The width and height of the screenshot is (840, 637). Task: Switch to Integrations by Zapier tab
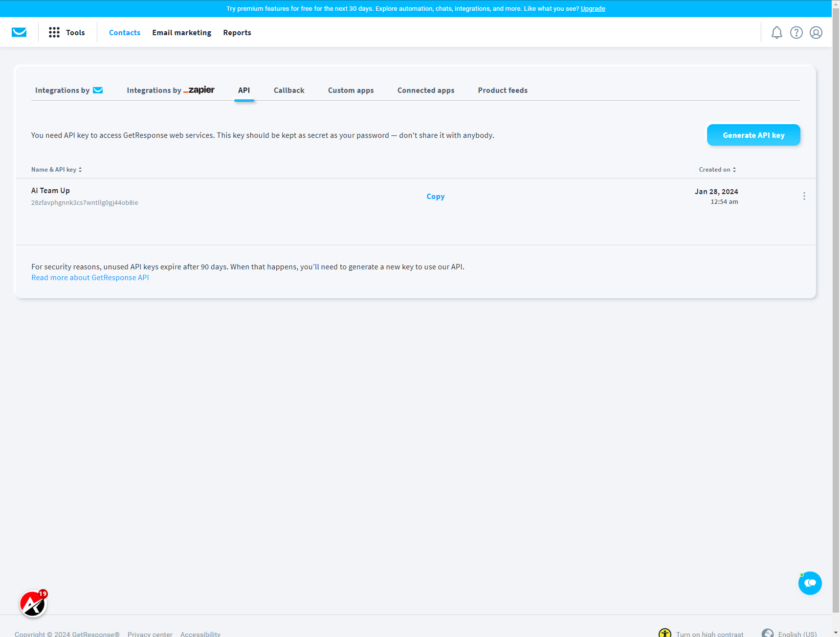pyautogui.click(x=171, y=90)
